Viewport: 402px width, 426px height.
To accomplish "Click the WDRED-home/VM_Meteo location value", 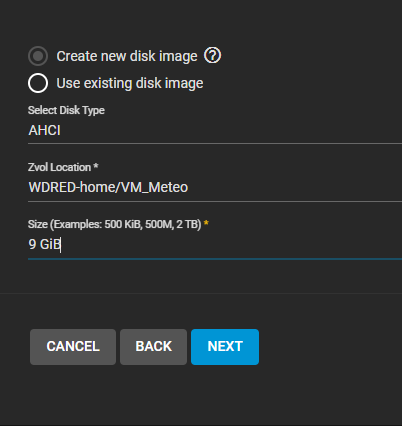I will pos(108,187).
